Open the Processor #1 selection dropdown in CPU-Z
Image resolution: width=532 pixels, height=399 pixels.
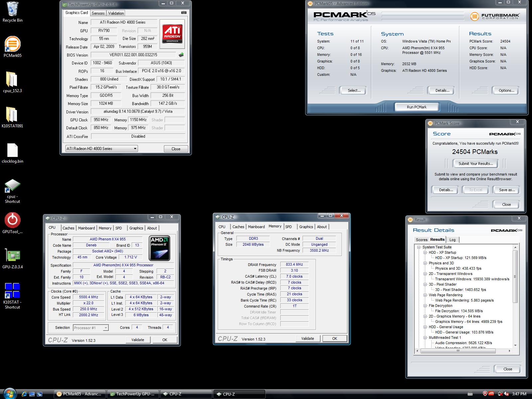point(90,328)
